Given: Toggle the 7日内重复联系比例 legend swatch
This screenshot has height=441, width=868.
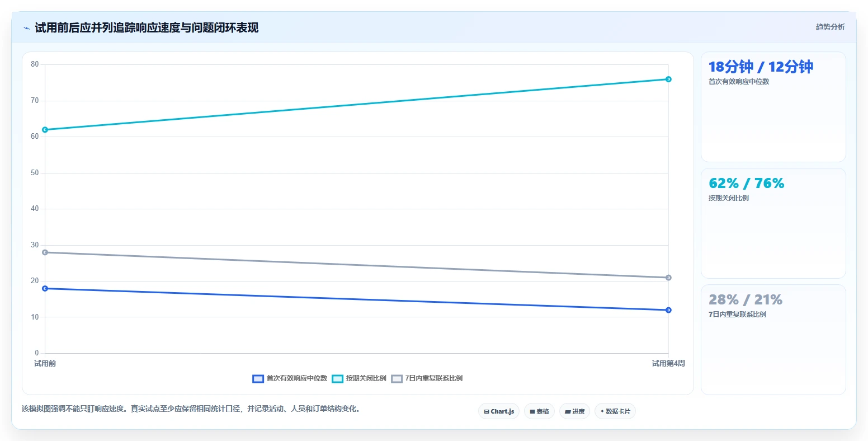Looking at the screenshot, I should [x=397, y=379].
